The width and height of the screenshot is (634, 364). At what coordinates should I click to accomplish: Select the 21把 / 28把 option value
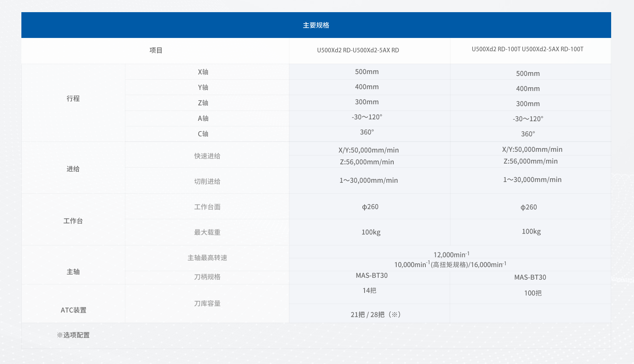tap(375, 315)
